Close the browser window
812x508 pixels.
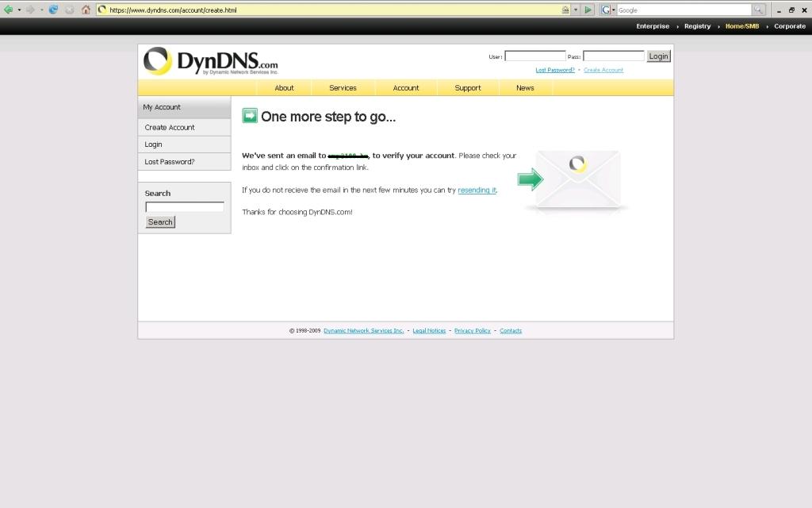[x=804, y=10]
